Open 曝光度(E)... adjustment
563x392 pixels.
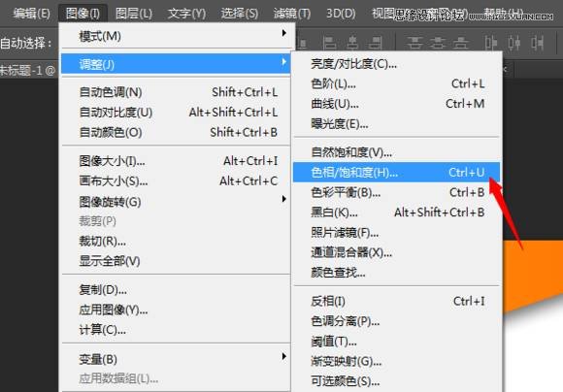(x=396, y=124)
